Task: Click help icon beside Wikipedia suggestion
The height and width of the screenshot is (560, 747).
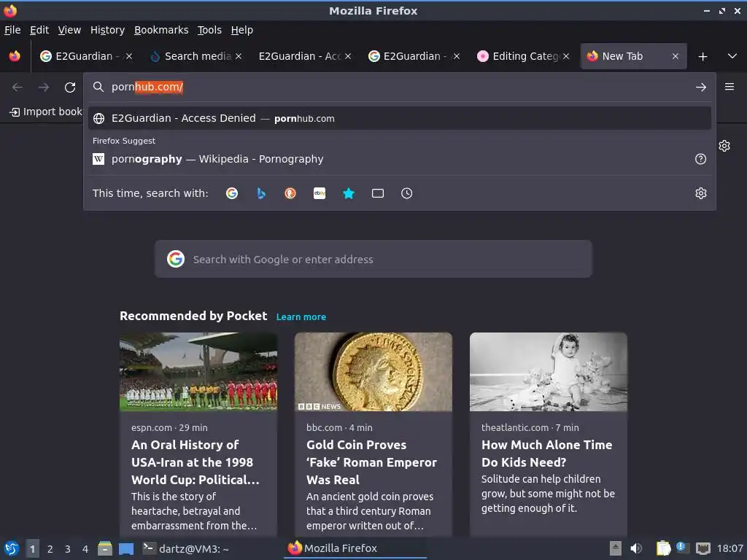Action: coord(701,159)
